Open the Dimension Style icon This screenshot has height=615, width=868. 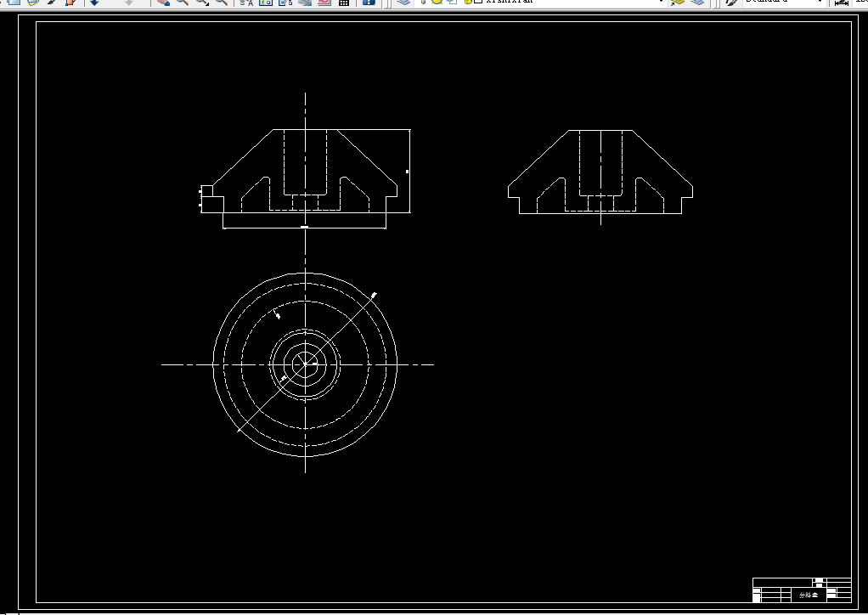842,3
